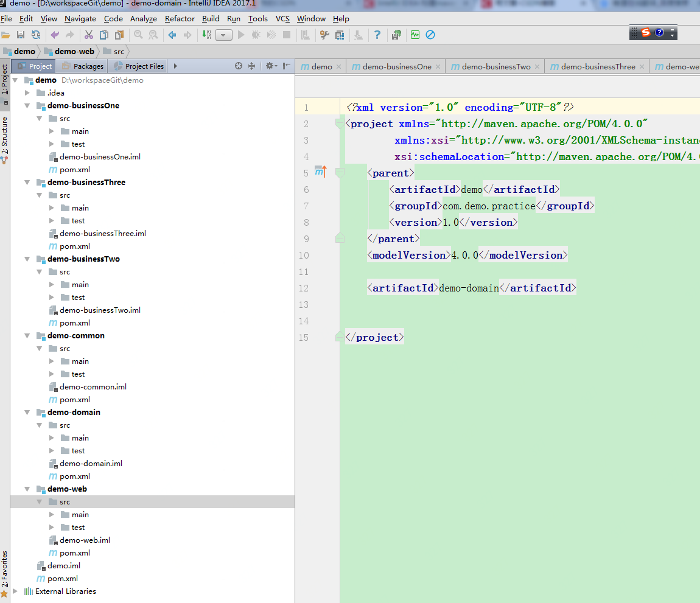Navigate Forward with right arrow icon
This screenshot has width=700, height=603.
tap(187, 35)
